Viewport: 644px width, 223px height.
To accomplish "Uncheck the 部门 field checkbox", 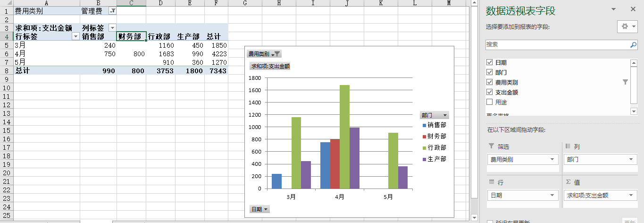I will coord(490,72).
